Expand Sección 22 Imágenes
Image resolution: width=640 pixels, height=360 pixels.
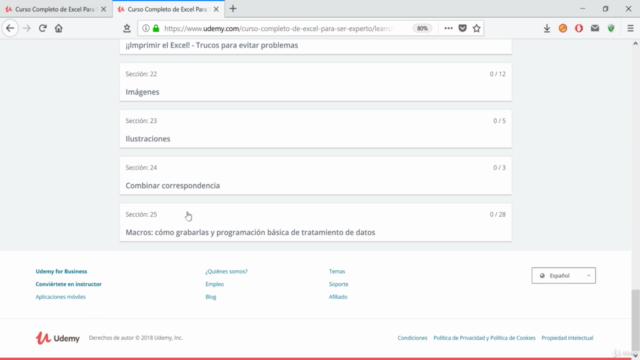(x=316, y=82)
